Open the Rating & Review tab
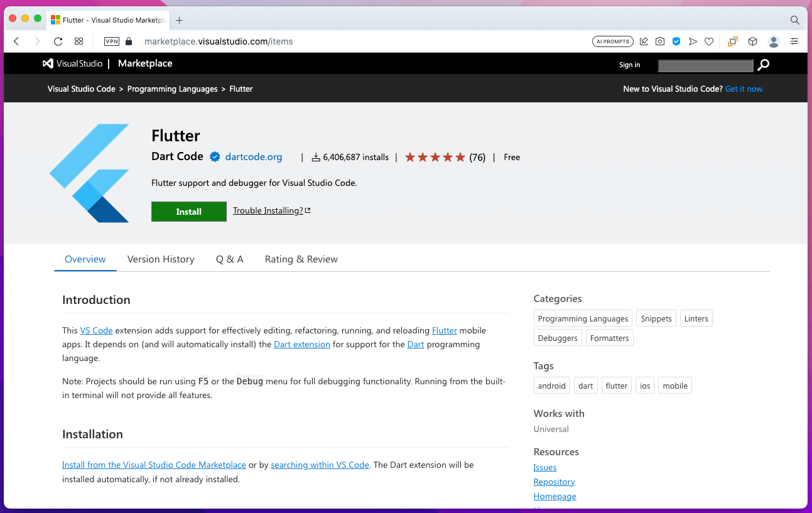Image resolution: width=812 pixels, height=513 pixels. 301,259
